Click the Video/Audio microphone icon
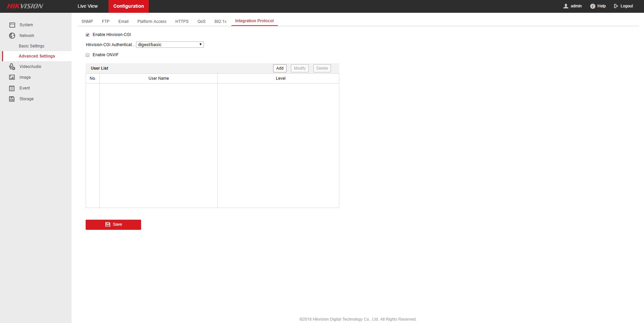Viewport: 644px width, 323px height. tap(12, 67)
